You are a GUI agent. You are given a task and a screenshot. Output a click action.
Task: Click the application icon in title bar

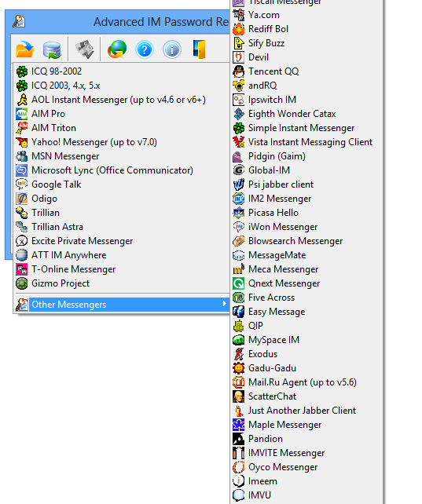(19, 21)
